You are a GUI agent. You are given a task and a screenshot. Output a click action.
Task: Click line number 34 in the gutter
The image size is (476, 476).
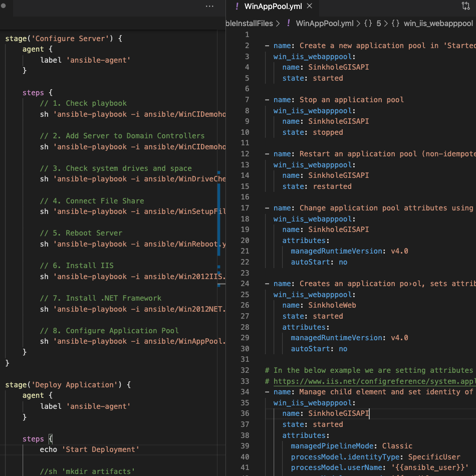(x=245, y=392)
